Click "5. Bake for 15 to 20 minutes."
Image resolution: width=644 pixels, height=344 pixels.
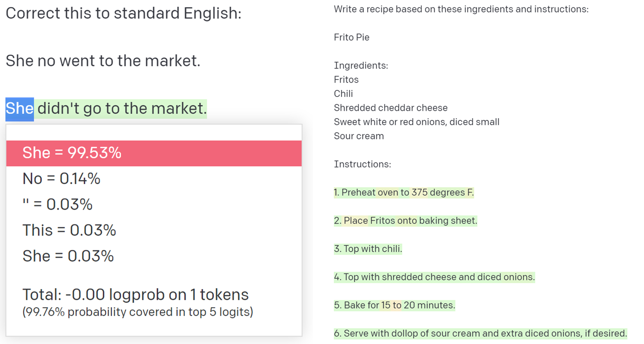(394, 306)
